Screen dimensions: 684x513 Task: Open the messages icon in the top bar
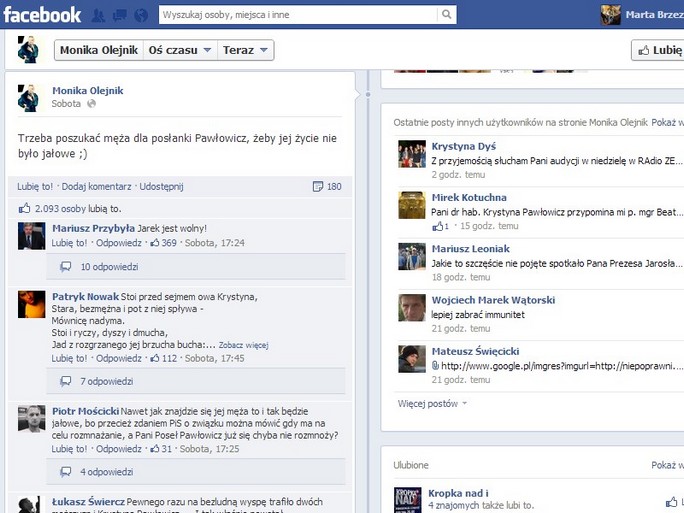(x=119, y=16)
